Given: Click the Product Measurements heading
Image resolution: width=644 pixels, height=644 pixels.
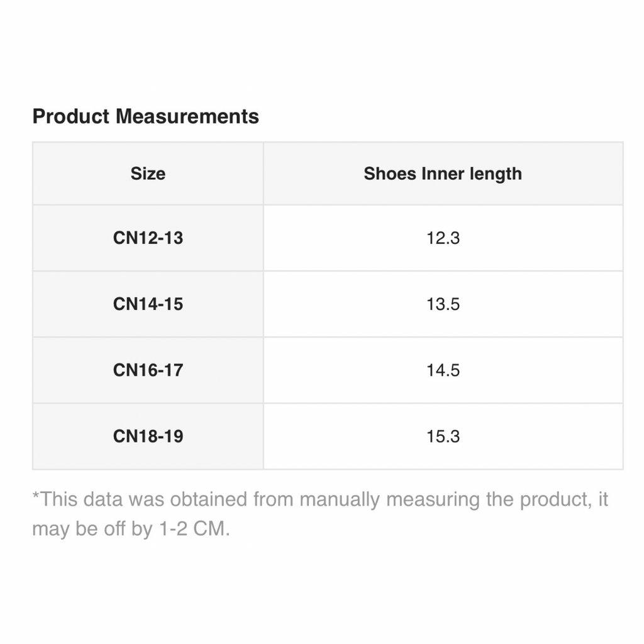Looking at the screenshot, I should tap(145, 116).
